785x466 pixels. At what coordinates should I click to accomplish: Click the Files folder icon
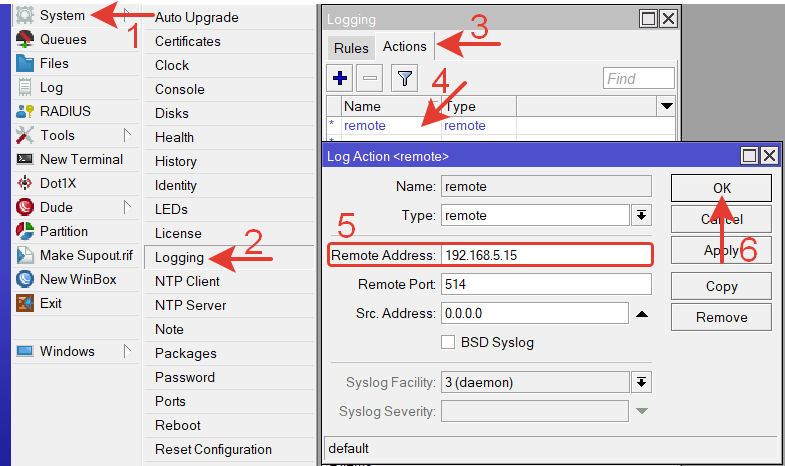[x=25, y=63]
